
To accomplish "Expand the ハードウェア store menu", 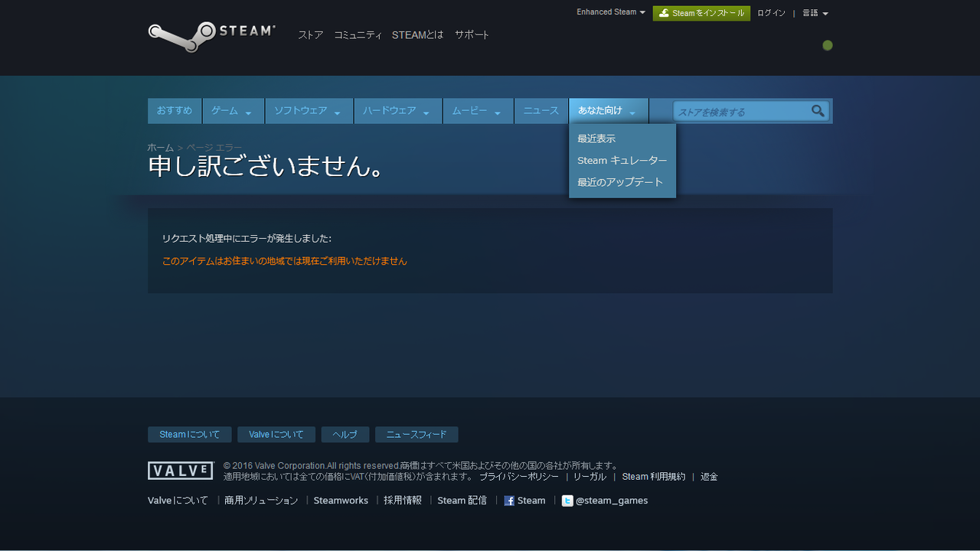I will (x=398, y=111).
